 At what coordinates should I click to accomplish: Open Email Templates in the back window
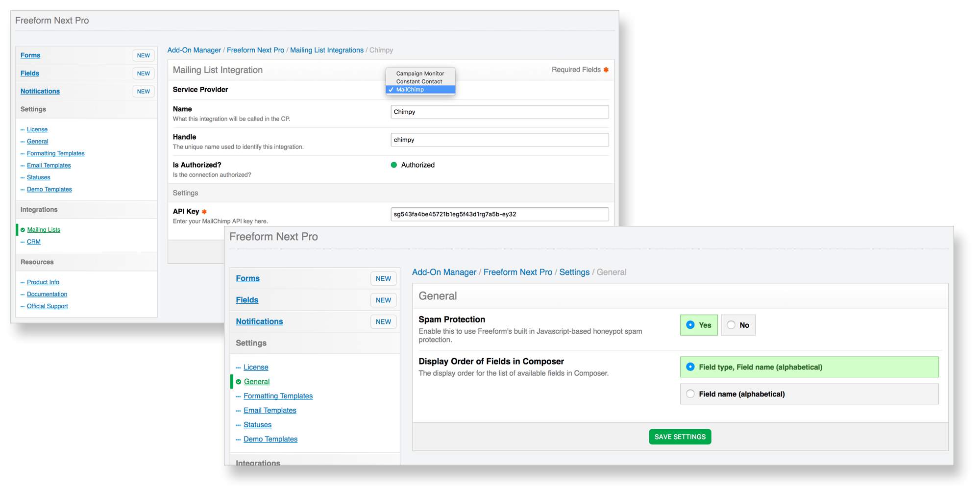point(49,165)
